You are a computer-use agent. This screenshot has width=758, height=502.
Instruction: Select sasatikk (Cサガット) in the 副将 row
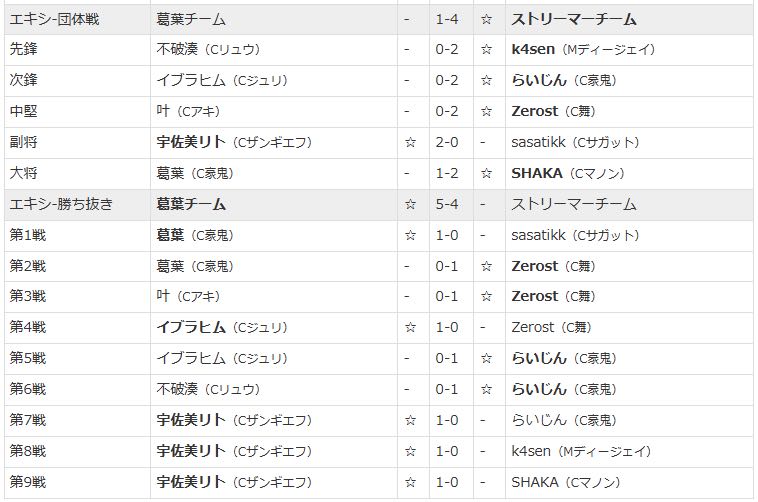575,142
